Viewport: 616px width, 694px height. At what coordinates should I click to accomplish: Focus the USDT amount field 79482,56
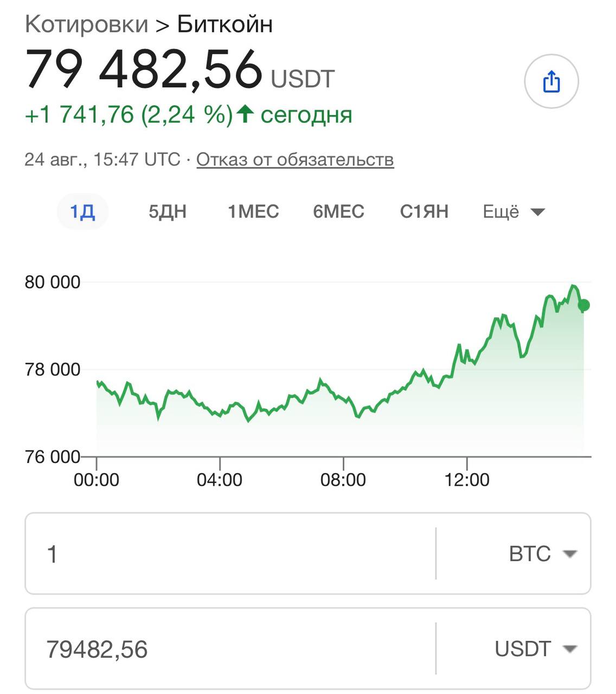[230, 648]
